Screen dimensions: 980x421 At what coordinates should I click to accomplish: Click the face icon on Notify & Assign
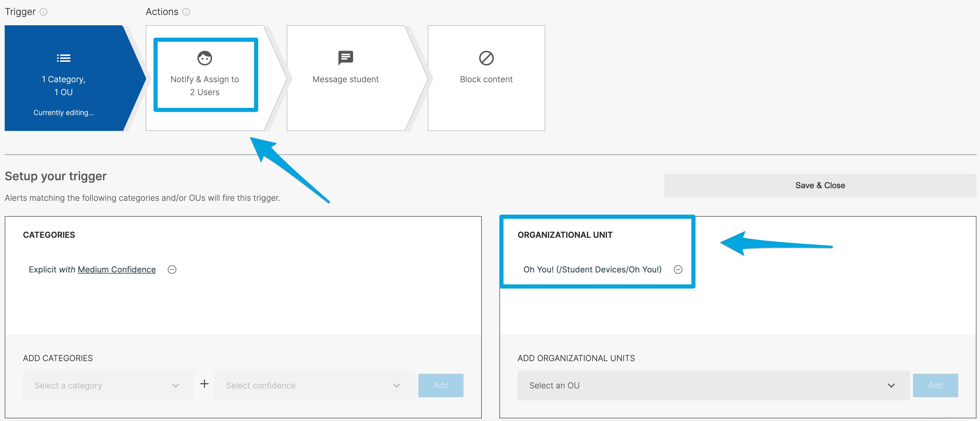click(205, 58)
